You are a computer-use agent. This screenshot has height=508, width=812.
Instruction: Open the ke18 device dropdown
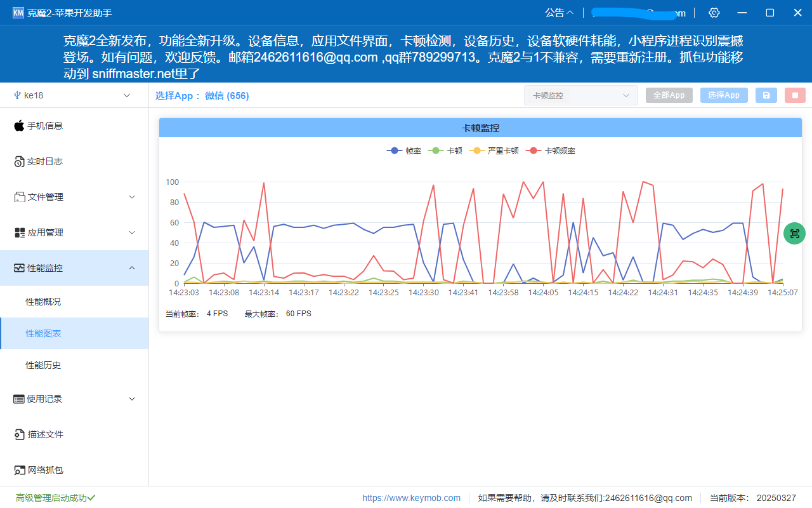tap(74, 95)
